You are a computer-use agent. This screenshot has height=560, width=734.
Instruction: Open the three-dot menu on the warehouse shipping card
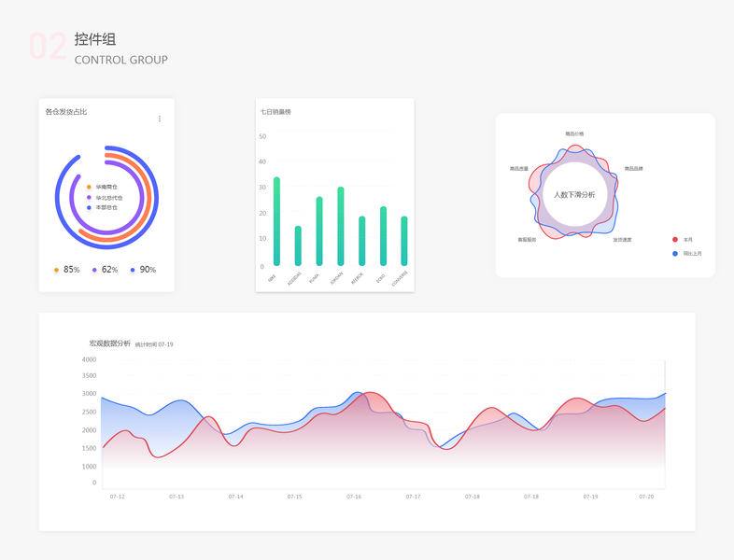160,119
